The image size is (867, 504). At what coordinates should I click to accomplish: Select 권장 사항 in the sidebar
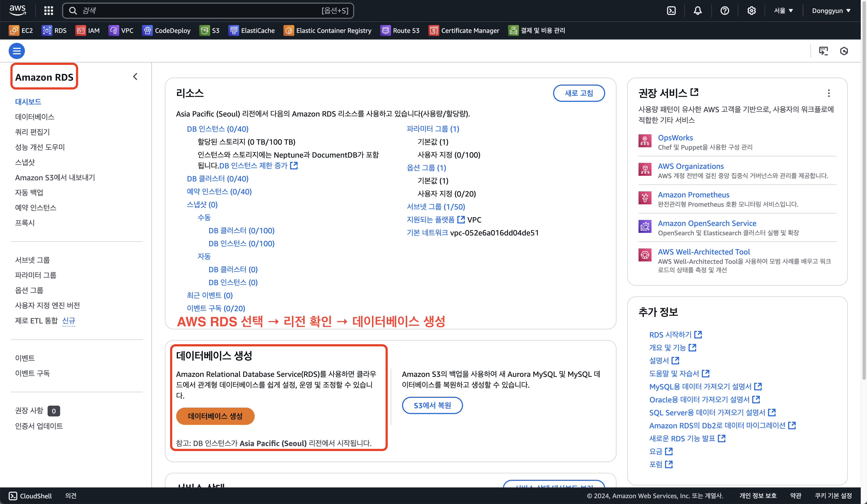point(29,411)
